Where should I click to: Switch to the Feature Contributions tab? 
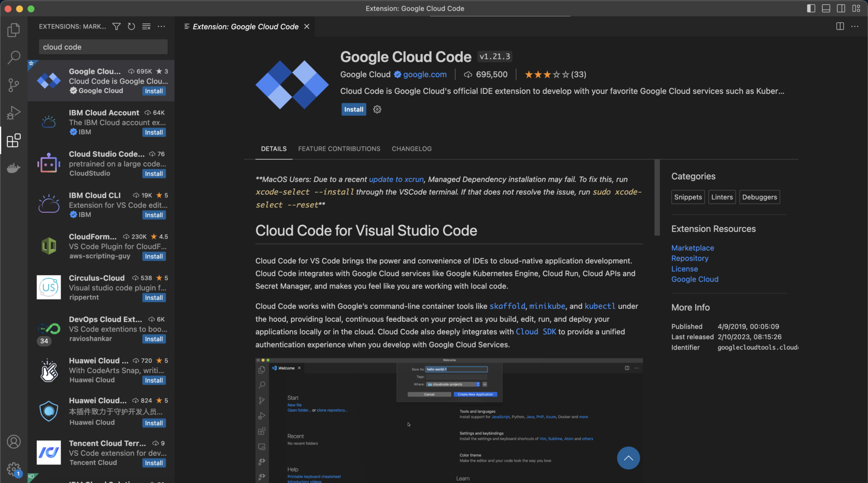(339, 149)
